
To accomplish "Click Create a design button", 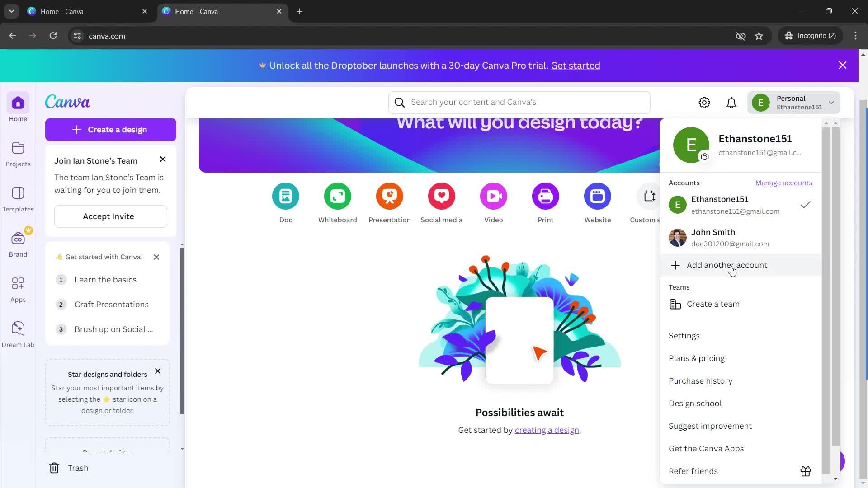I will 111,130.
